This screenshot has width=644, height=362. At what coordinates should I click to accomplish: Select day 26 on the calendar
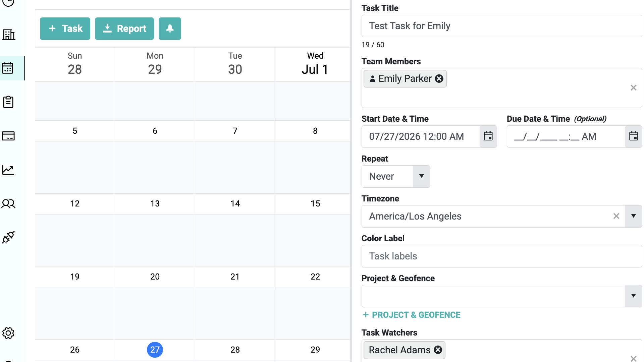75,350
